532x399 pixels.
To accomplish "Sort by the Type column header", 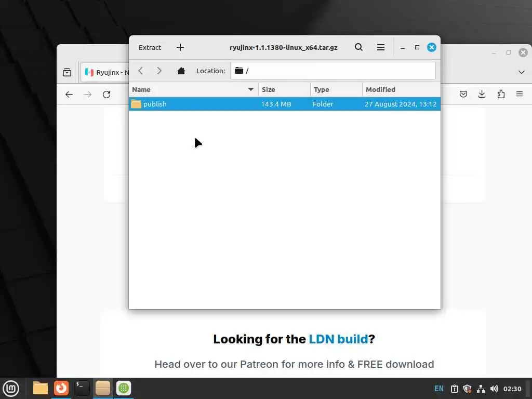I will pos(336,89).
